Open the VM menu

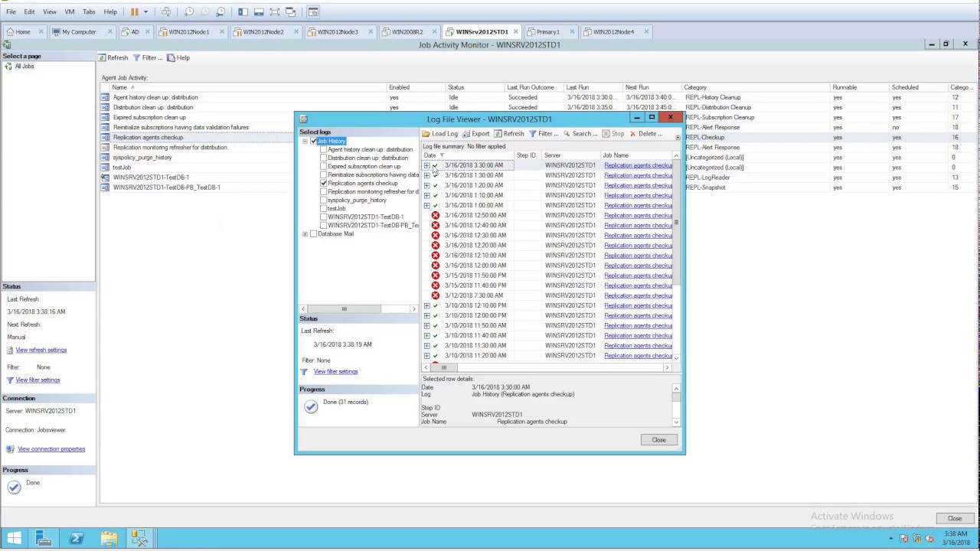pos(70,11)
